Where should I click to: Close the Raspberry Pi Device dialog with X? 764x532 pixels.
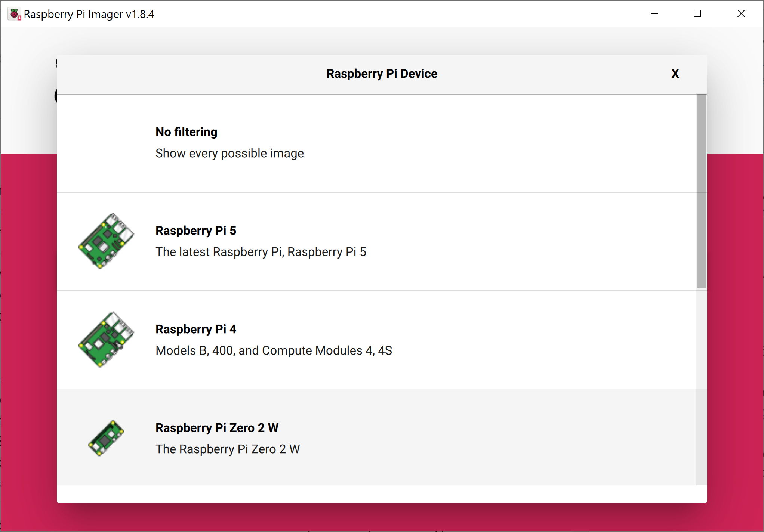click(x=675, y=74)
